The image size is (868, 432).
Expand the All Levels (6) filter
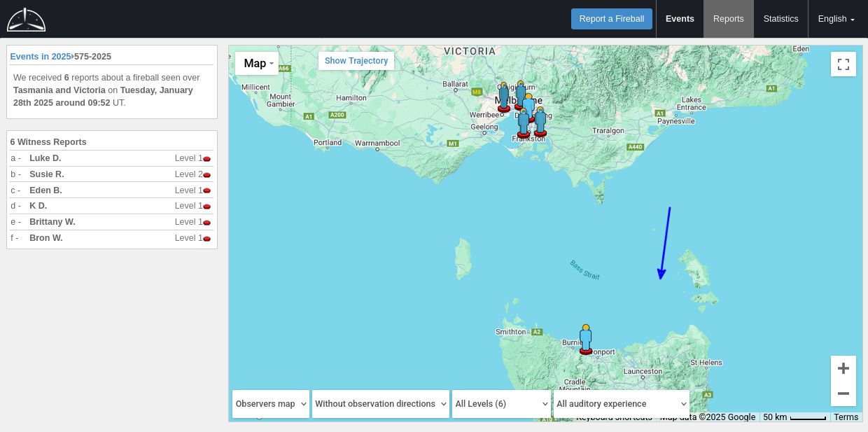[x=501, y=404]
